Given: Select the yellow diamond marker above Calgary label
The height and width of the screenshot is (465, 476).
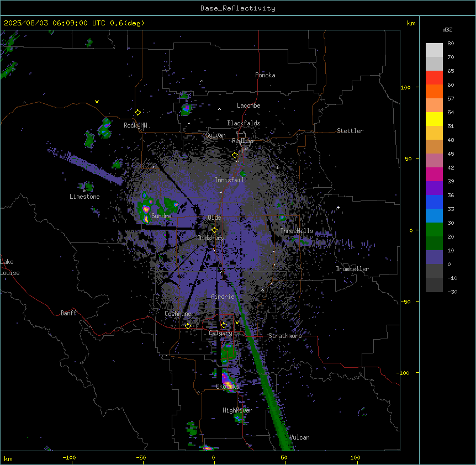Looking at the screenshot, I should 224,325.
